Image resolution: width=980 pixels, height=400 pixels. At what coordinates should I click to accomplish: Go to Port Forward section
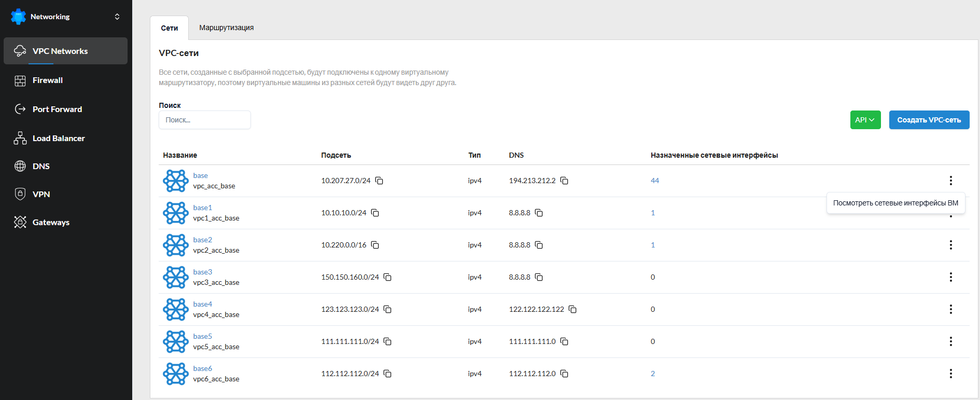click(65, 109)
